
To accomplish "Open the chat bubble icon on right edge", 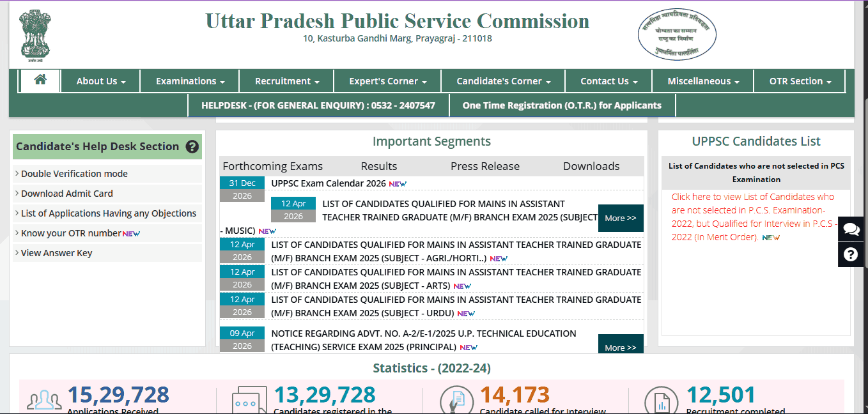I will pos(851,229).
